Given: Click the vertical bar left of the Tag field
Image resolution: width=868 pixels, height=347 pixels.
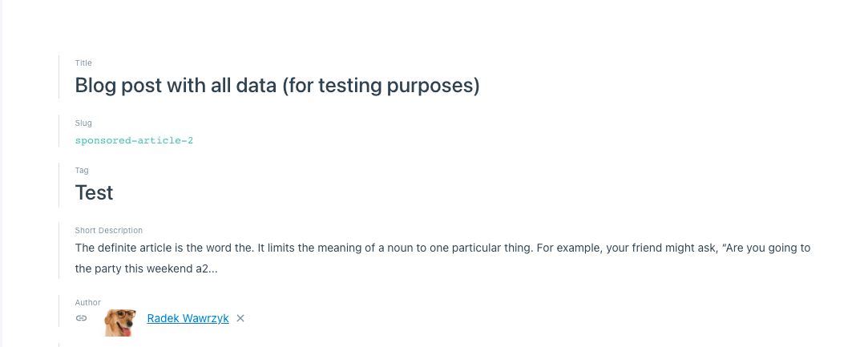Looking at the screenshot, I should pyautogui.click(x=59, y=184).
